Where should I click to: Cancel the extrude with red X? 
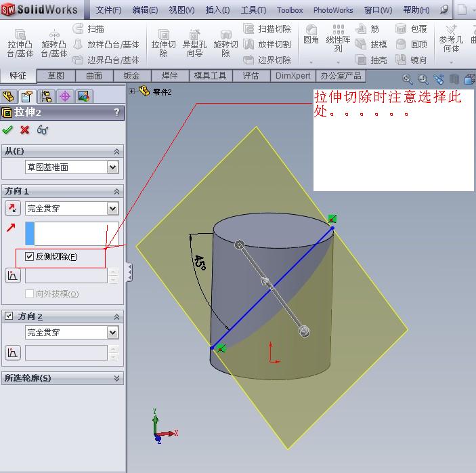pos(25,130)
